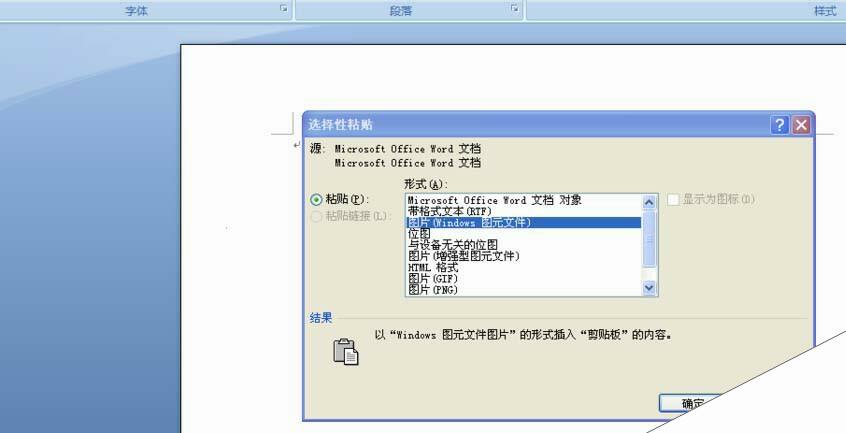Open the Paragraph group dialog launcher
846x433 pixels.
(x=515, y=9)
